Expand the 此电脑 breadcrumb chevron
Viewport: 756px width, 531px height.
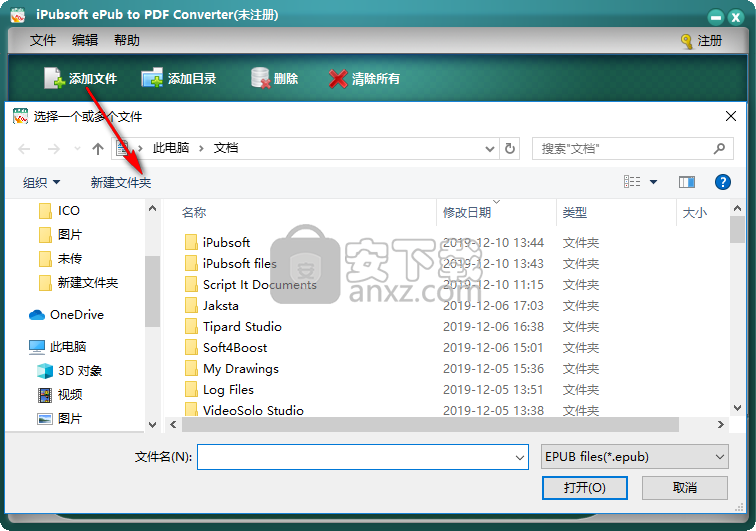pyautogui.click(x=201, y=149)
